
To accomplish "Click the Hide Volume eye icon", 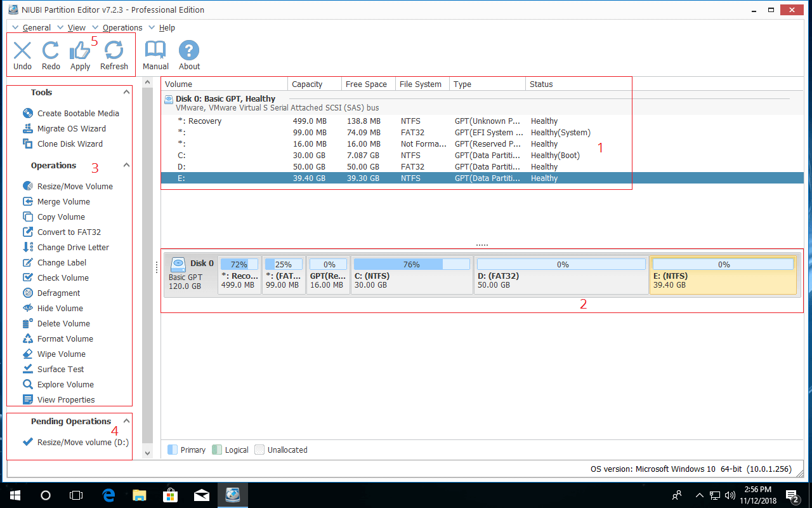I will [27, 308].
